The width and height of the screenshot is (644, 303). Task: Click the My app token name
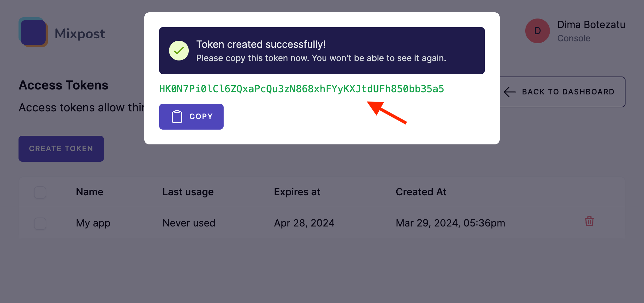(x=93, y=223)
